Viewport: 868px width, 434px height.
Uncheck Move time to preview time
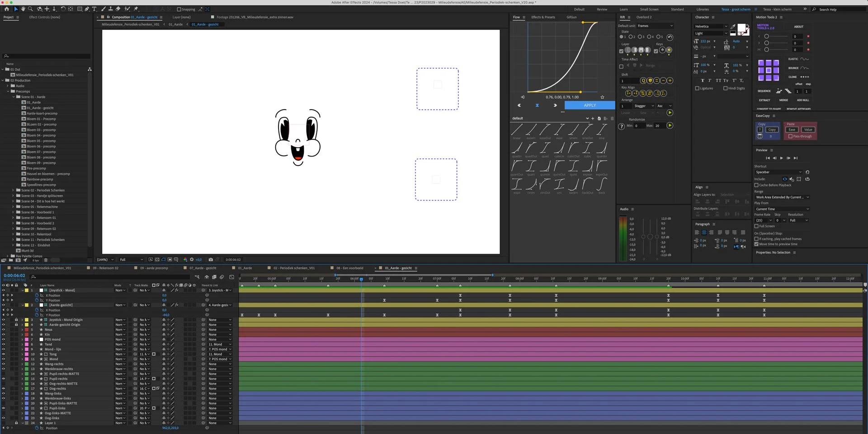[756, 244]
